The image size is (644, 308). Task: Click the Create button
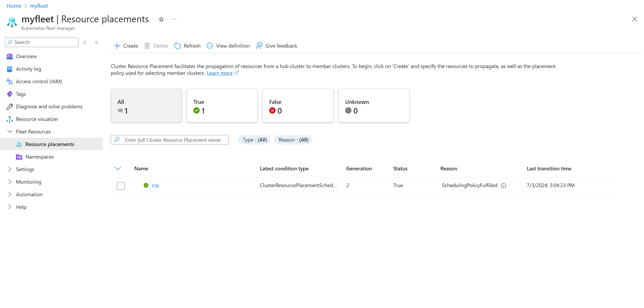tap(126, 46)
